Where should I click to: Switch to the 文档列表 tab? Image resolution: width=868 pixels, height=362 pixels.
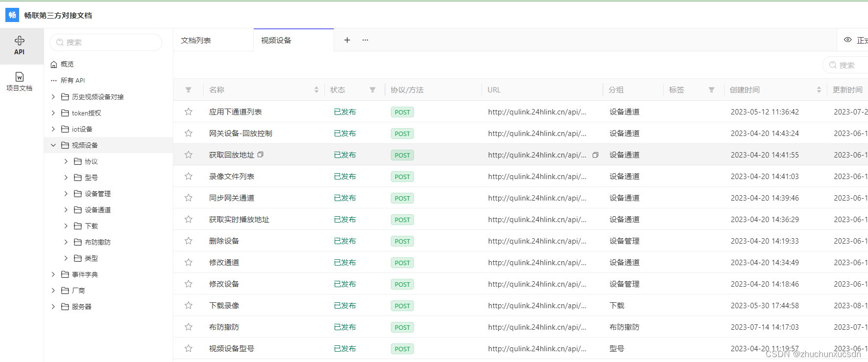coord(214,40)
